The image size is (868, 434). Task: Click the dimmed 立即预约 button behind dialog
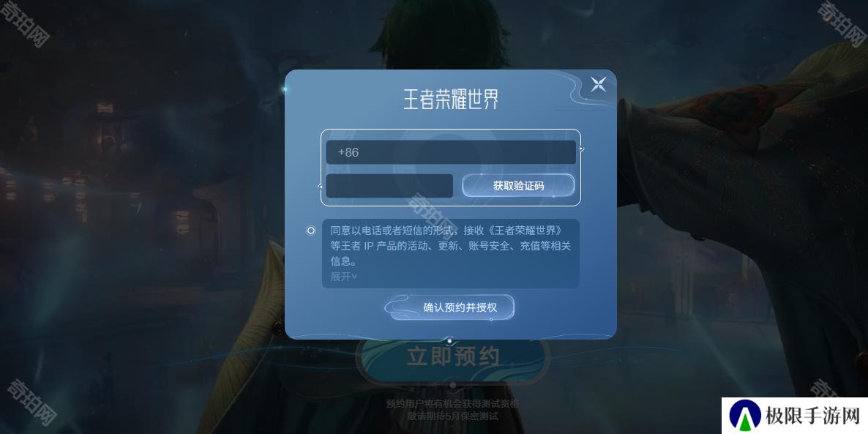(x=453, y=358)
